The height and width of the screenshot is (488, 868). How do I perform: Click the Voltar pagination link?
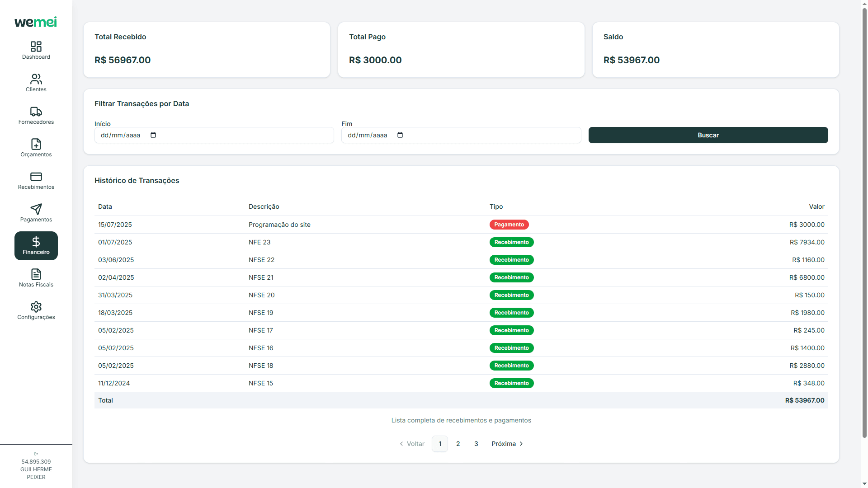[x=412, y=444]
